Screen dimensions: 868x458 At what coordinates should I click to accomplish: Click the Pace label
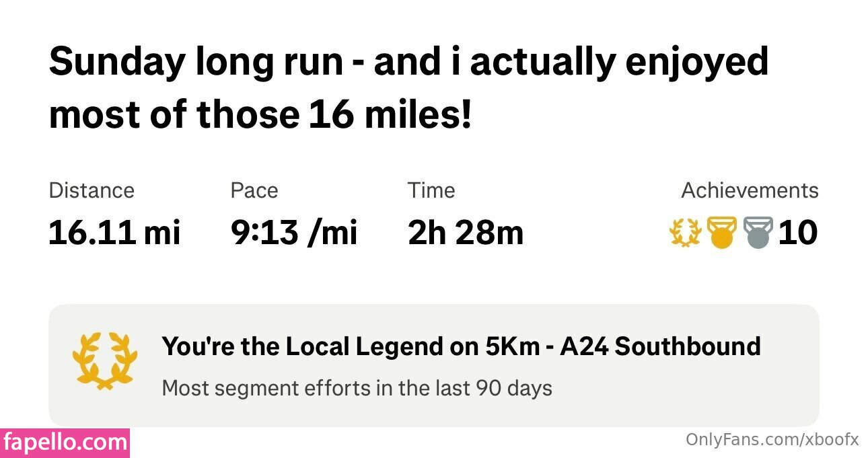tap(254, 191)
